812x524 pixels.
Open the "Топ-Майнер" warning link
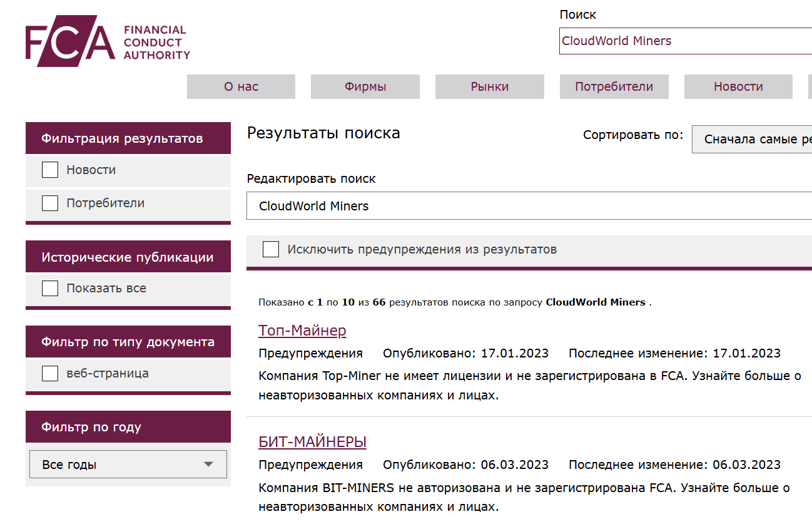point(303,330)
